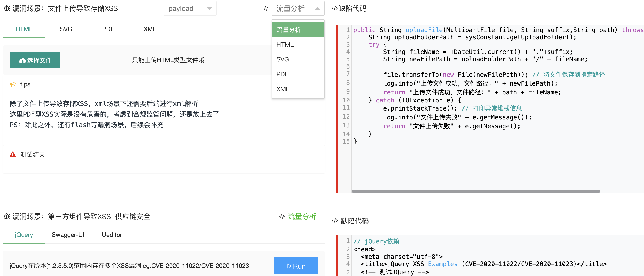Click the megaphone icon beside tips

[x=13, y=84]
